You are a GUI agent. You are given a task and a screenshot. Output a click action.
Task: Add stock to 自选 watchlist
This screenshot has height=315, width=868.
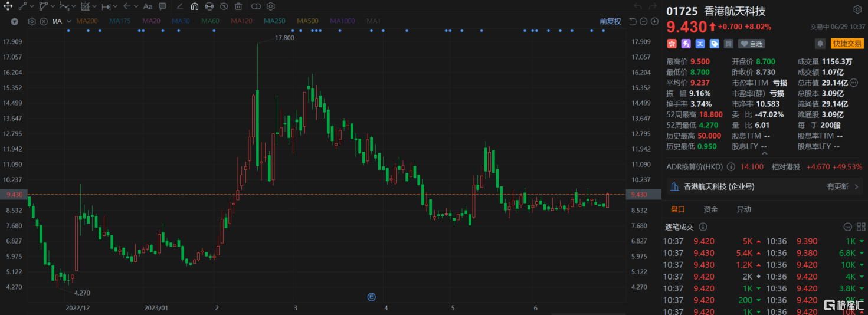pos(751,44)
